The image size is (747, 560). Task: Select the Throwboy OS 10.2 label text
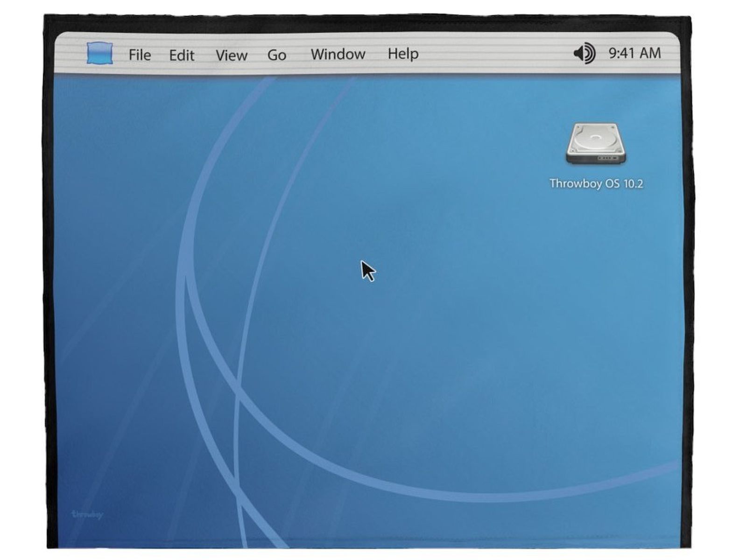(596, 184)
